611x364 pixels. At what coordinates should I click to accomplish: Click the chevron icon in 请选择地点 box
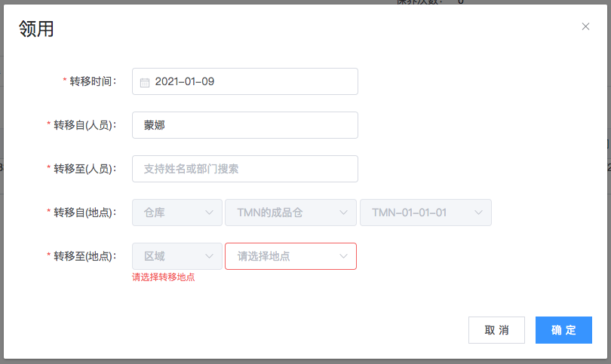pyautogui.click(x=344, y=256)
